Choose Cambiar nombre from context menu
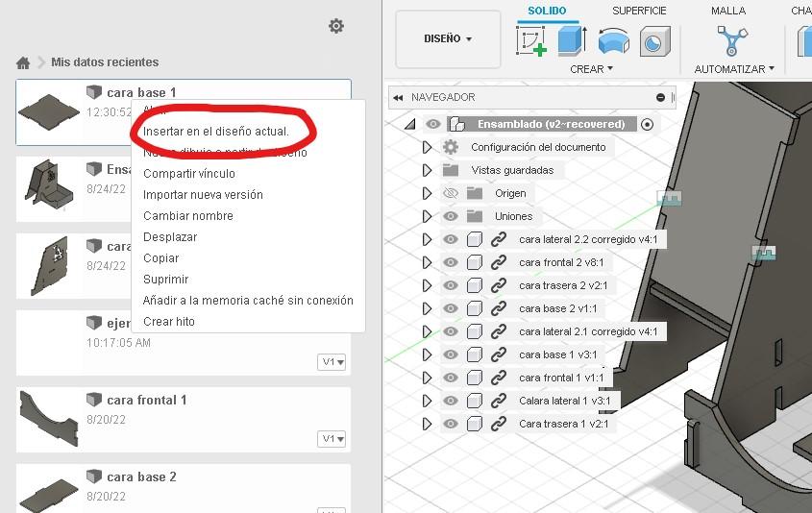The height and width of the screenshot is (513, 812). [x=188, y=216]
